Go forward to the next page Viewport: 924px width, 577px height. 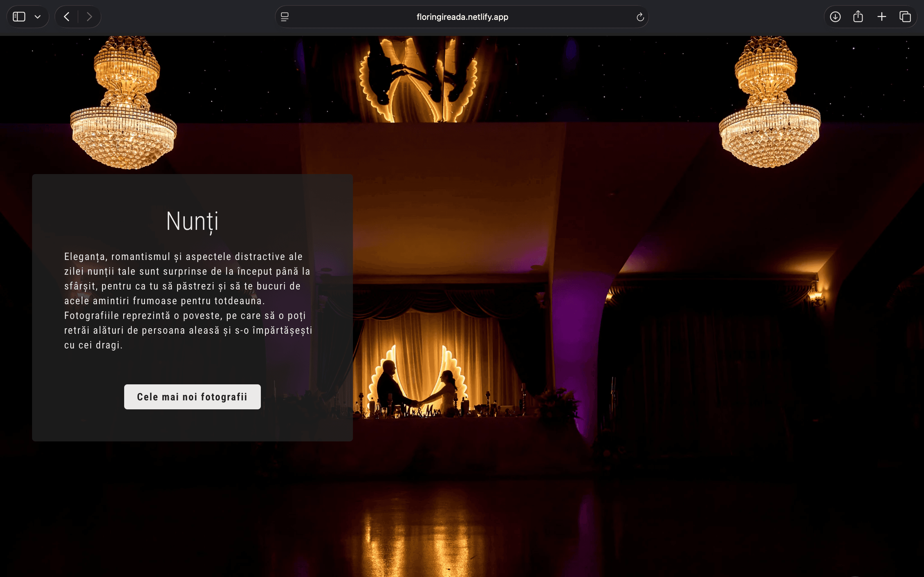pyautogui.click(x=89, y=17)
